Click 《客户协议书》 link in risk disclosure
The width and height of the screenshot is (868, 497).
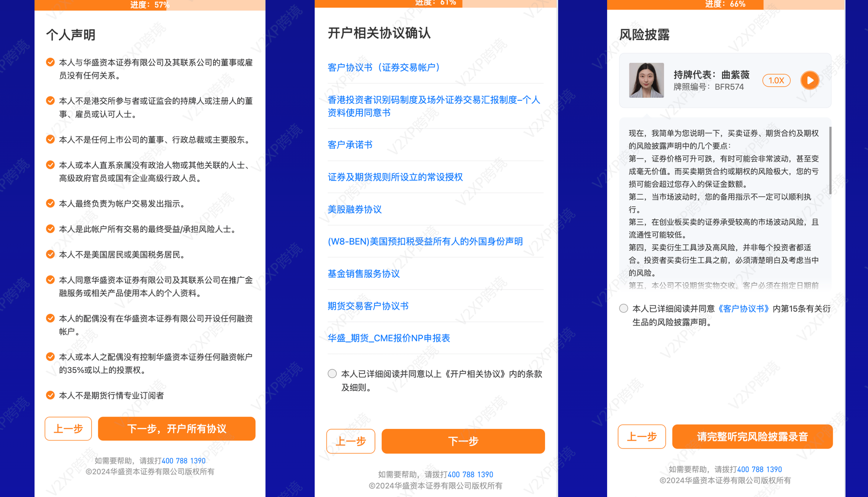pyautogui.click(x=743, y=309)
